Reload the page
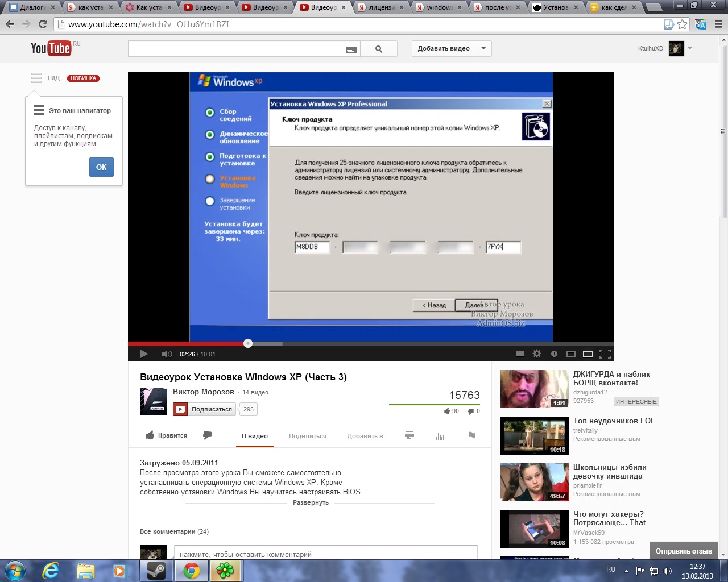Viewport: 728px width, 582px height. pyautogui.click(x=43, y=24)
